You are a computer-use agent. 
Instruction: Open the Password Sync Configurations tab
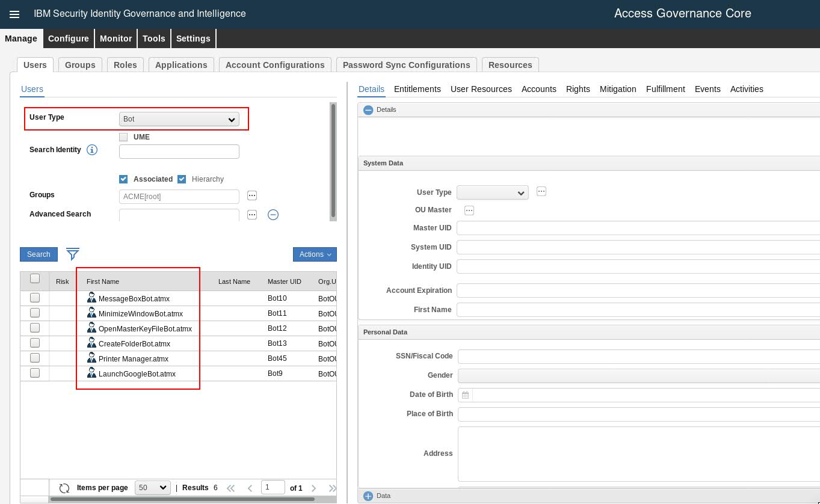pyautogui.click(x=407, y=65)
